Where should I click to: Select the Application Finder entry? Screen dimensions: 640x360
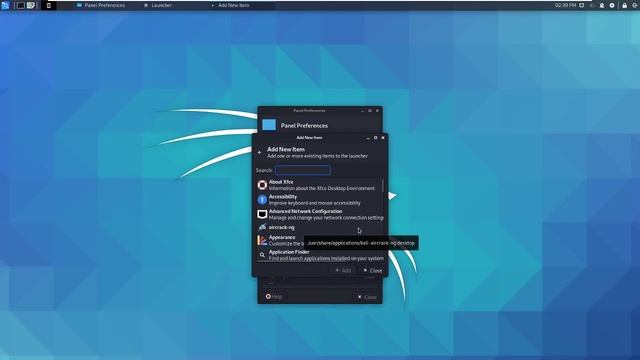coord(320,255)
